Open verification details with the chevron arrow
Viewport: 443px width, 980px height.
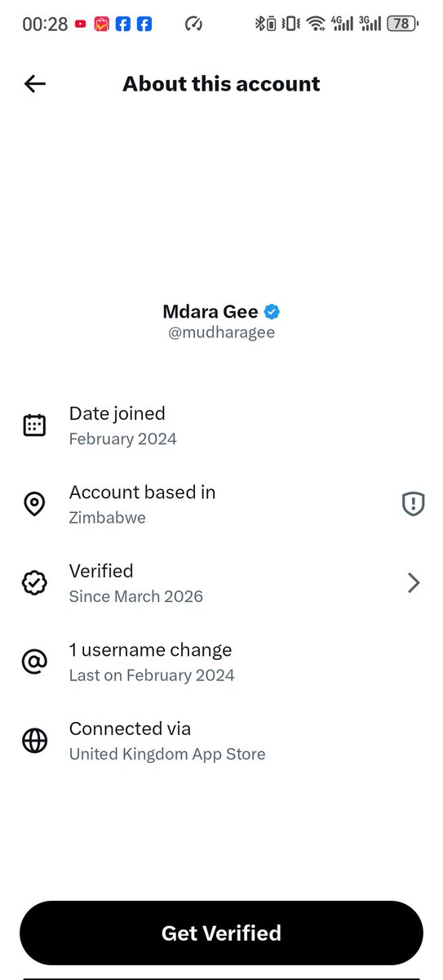[414, 582]
